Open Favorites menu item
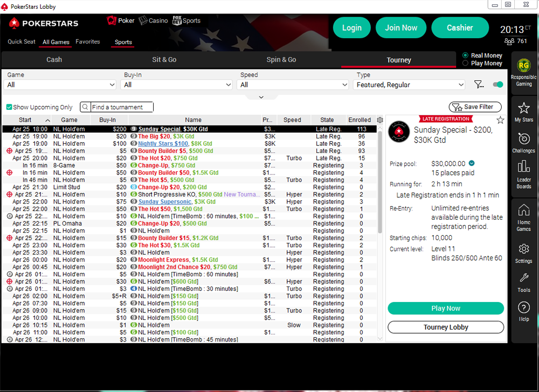Viewport: 539px width, 392px height. 88,41
